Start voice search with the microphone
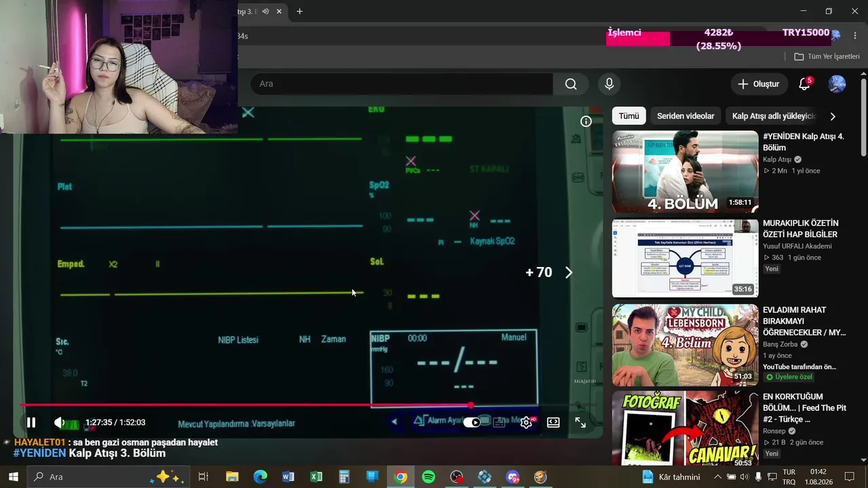 609,84
